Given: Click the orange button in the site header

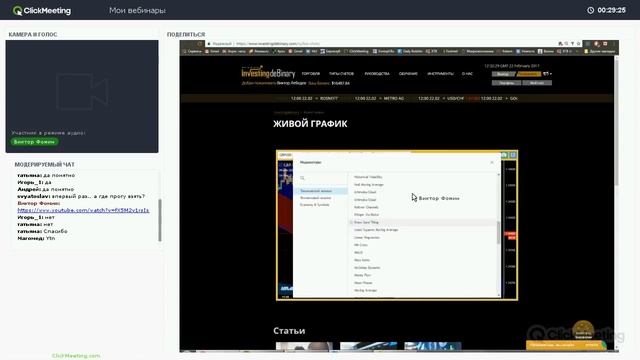Looking at the screenshot, I should (529, 74).
